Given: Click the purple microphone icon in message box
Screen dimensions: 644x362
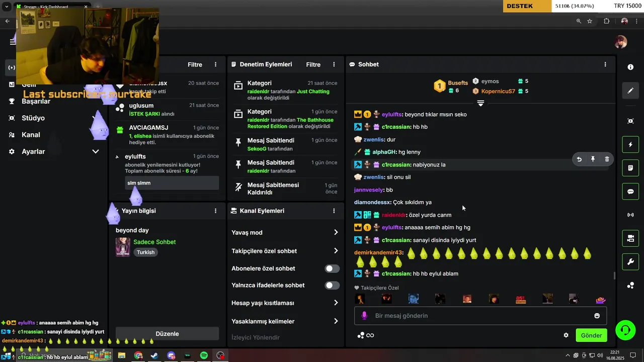Looking at the screenshot, I should (x=364, y=316).
